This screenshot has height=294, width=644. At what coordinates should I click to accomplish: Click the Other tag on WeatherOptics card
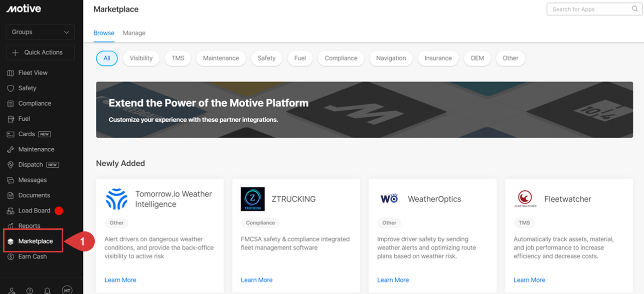click(x=389, y=223)
